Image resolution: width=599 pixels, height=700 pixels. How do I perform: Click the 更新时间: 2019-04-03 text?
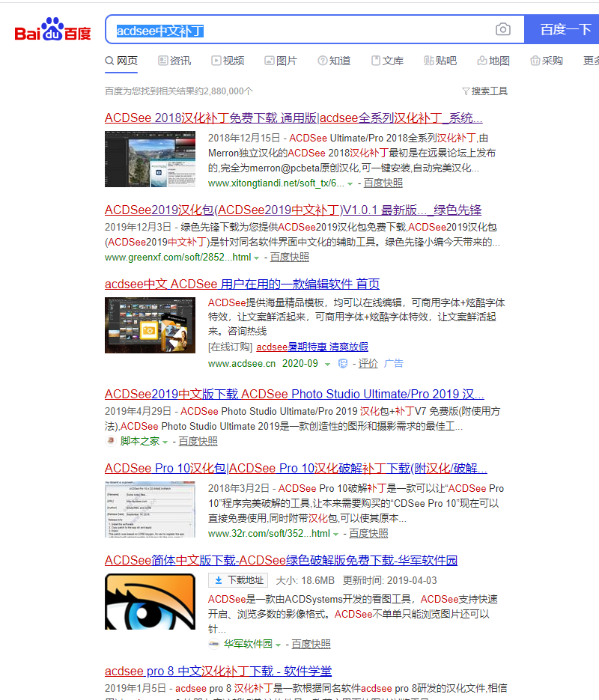[x=390, y=580]
